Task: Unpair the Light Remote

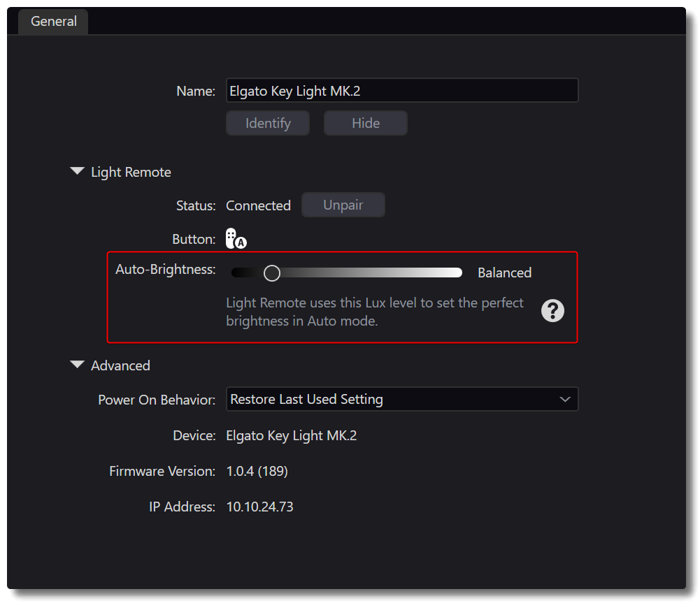Action: tap(343, 205)
